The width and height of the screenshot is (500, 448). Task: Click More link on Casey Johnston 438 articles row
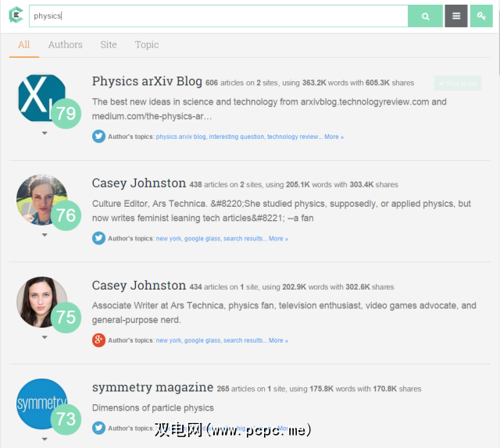278,239
